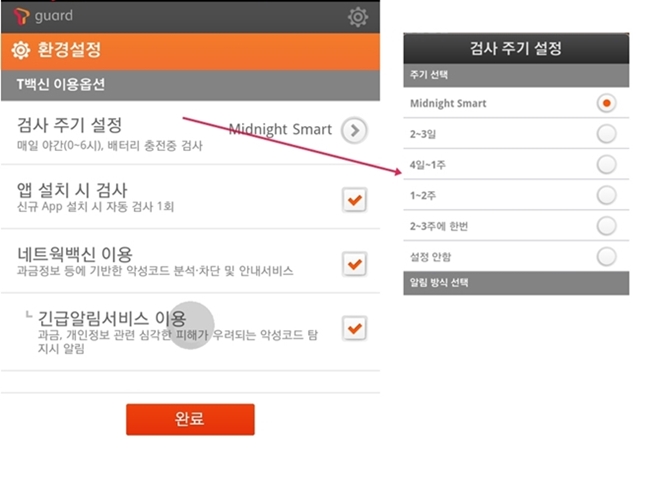Click the 2~3주에 한번 option label
Viewport: 660px width, 488px height.
point(439,227)
